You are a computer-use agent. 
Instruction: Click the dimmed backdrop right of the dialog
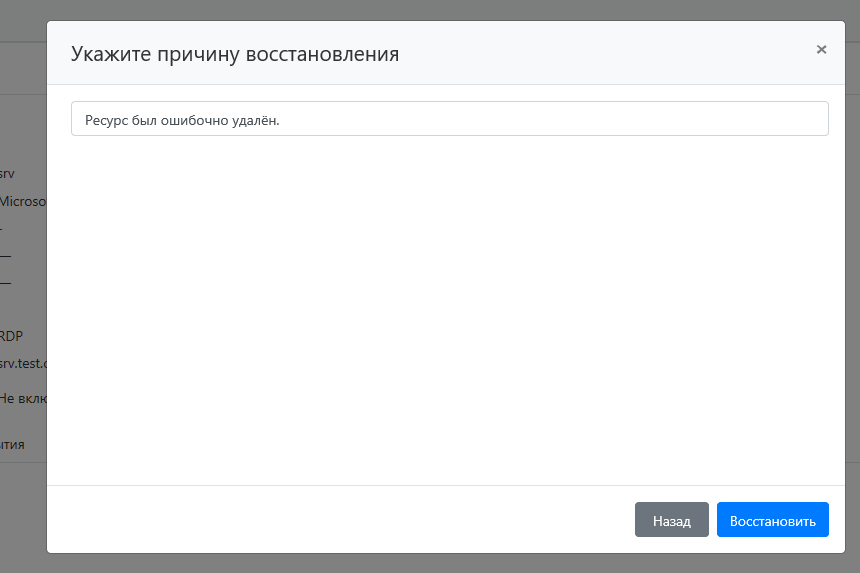tap(853, 300)
